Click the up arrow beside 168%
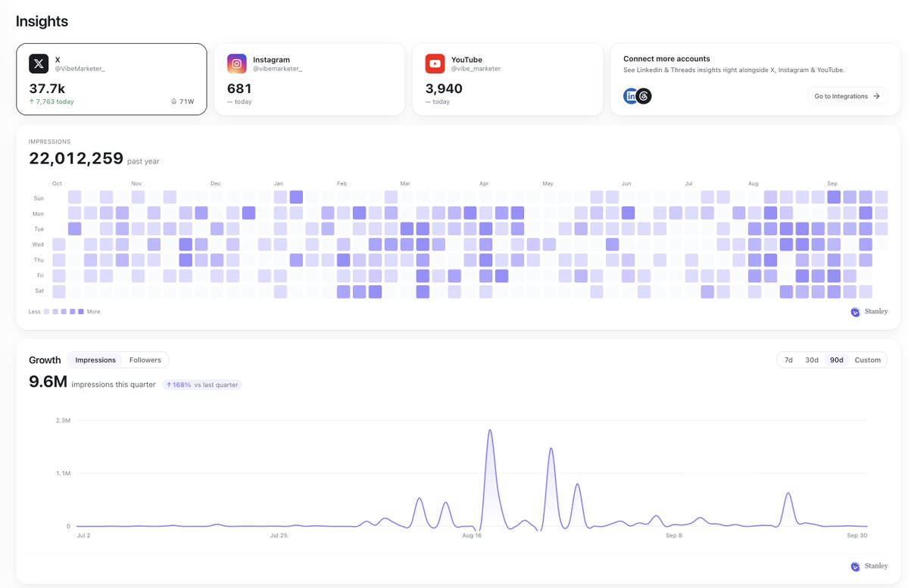908x588 pixels. 169,385
